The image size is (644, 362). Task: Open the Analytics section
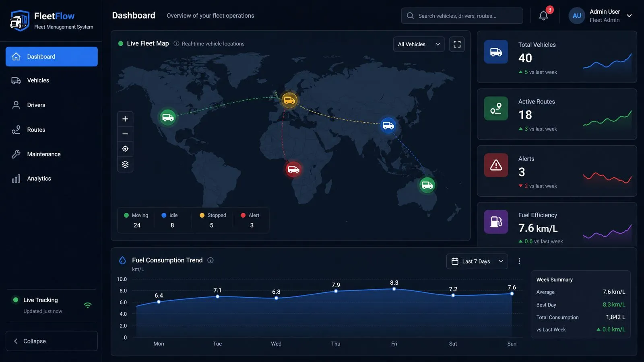(52, 179)
